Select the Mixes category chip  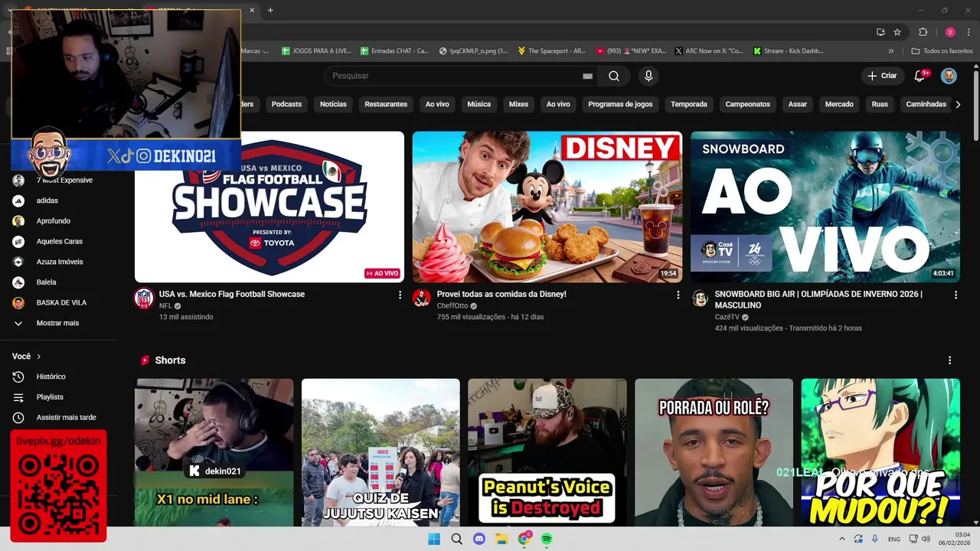(x=518, y=104)
